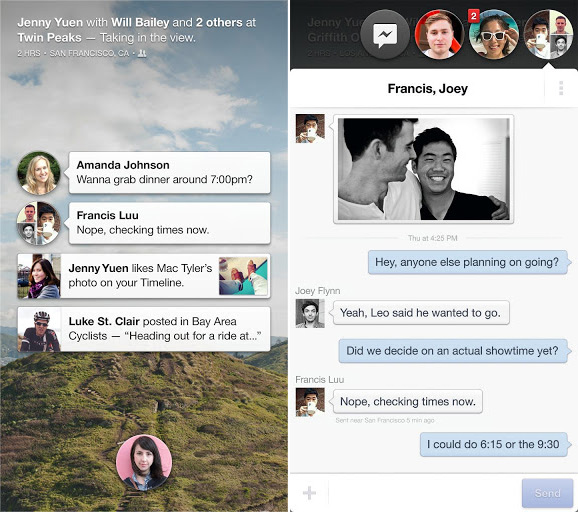
Task: Tap the 'Joey Flynn' sender name label
Action: pyautogui.click(x=318, y=291)
